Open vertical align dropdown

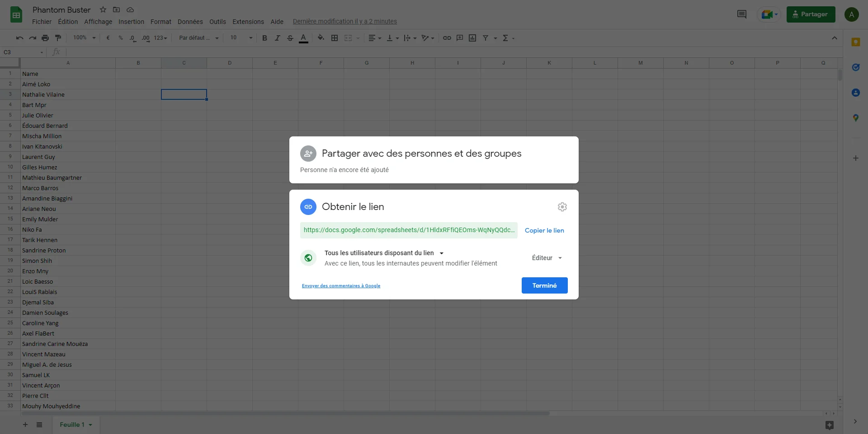coord(393,38)
